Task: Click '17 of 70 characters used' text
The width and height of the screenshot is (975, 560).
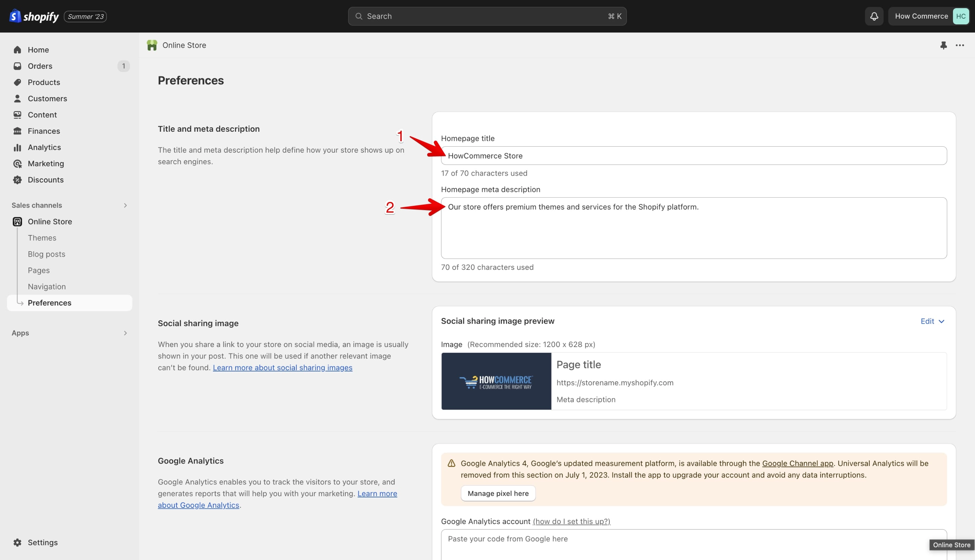Action: (484, 173)
